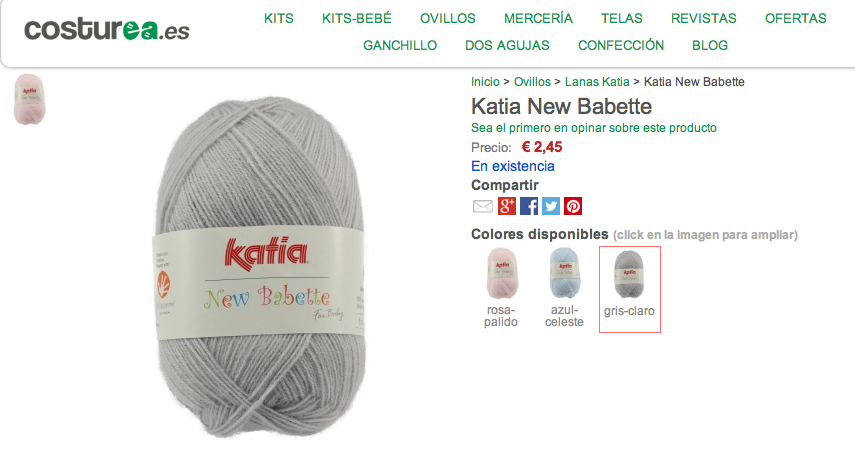
Task: Share on Google Plus
Action: (507, 206)
